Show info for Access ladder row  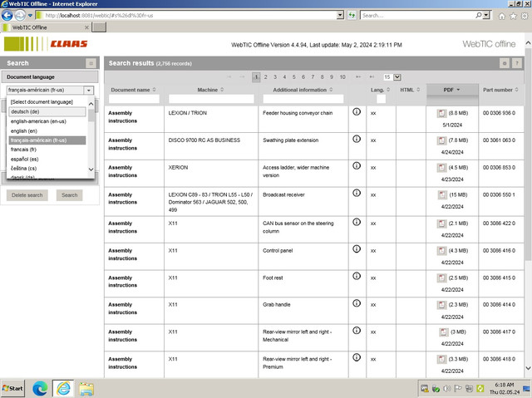(x=357, y=166)
